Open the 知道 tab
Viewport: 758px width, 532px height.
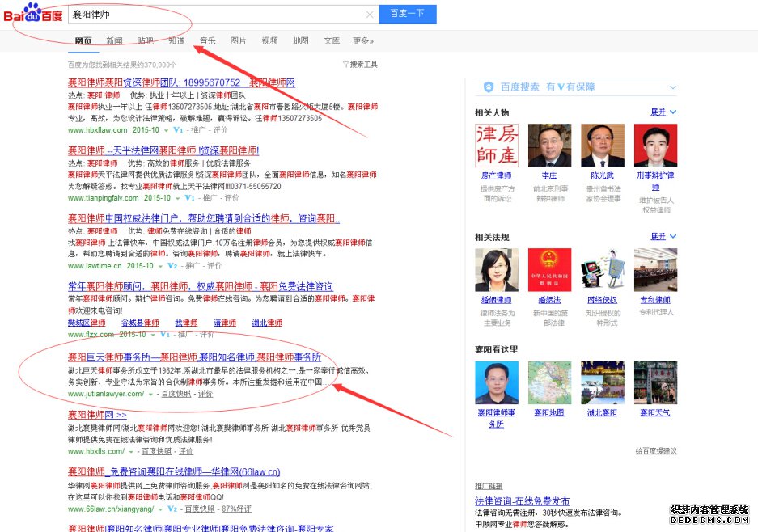coord(176,41)
